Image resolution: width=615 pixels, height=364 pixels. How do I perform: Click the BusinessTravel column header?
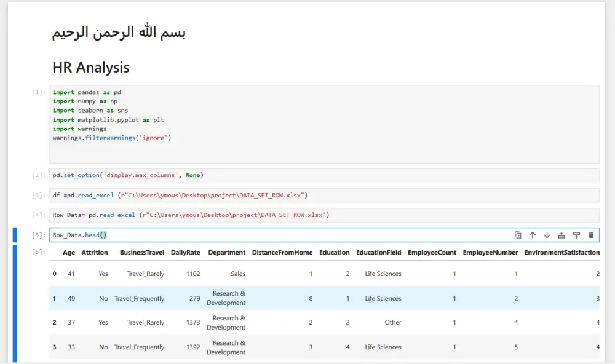[x=142, y=253]
